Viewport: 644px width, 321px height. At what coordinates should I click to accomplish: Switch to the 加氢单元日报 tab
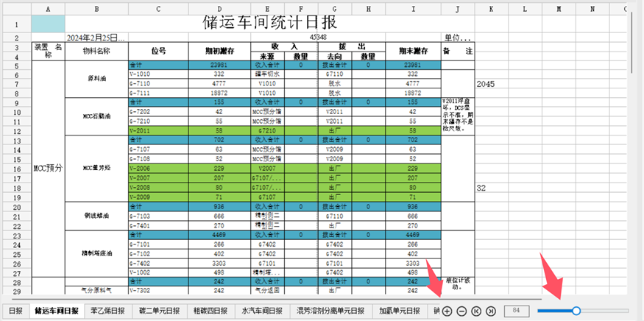click(400, 311)
